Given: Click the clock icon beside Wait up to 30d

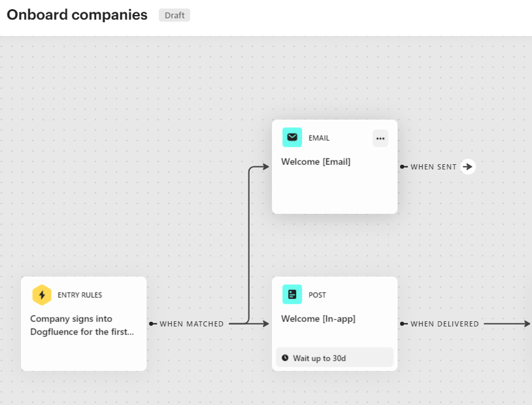Looking at the screenshot, I should tap(285, 358).
